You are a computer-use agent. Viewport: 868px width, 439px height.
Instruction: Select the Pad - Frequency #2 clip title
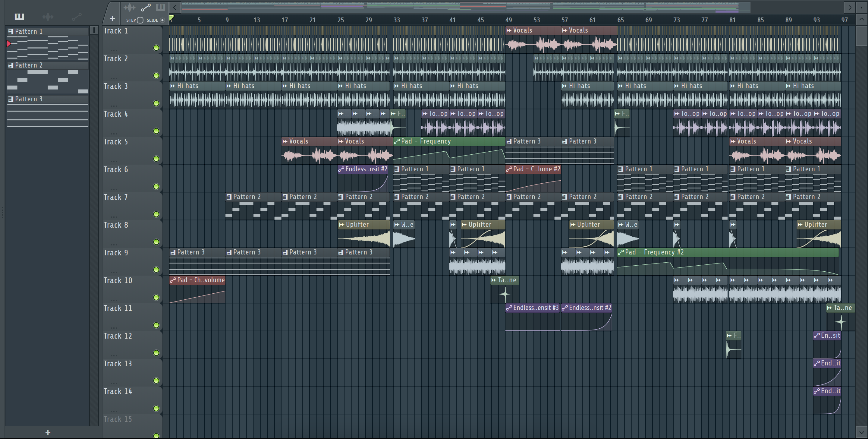pyautogui.click(x=654, y=253)
